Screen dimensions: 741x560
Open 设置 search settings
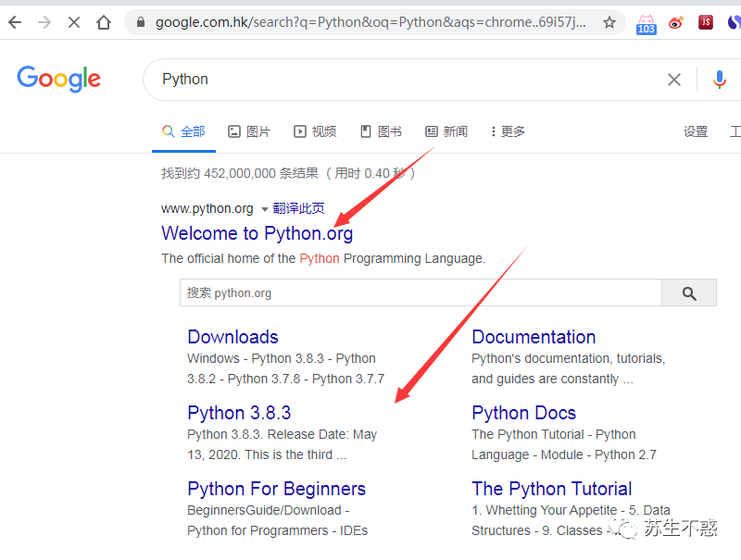click(696, 131)
